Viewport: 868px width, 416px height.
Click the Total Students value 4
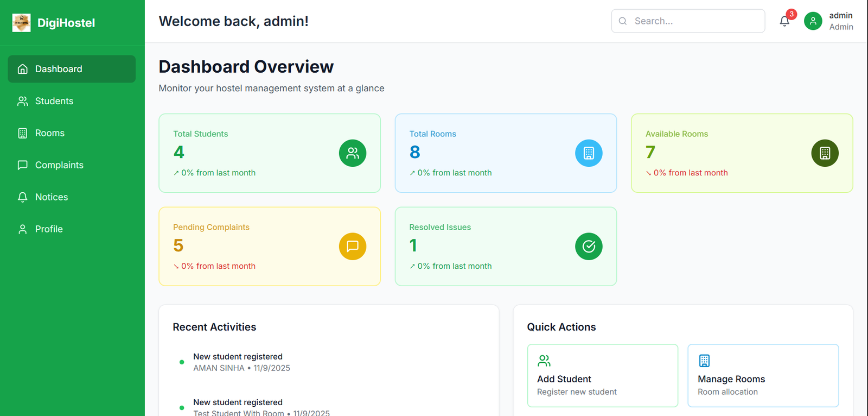pyautogui.click(x=179, y=152)
